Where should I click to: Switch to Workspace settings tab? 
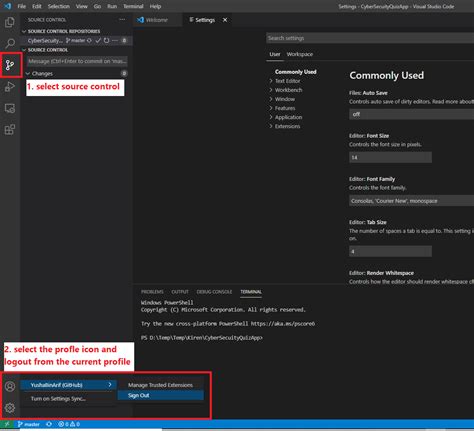300,54
